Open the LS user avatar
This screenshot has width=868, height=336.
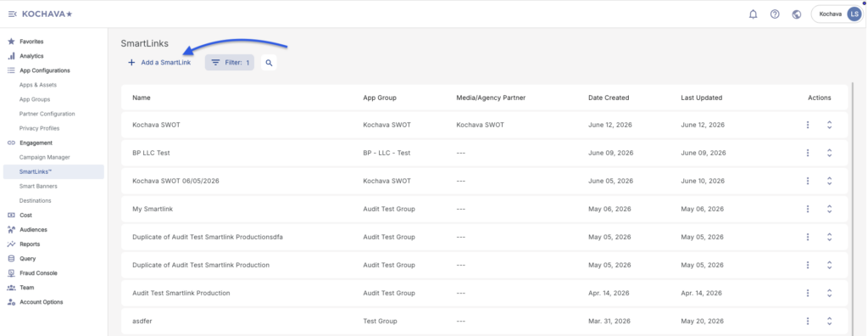click(x=854, y=14)
